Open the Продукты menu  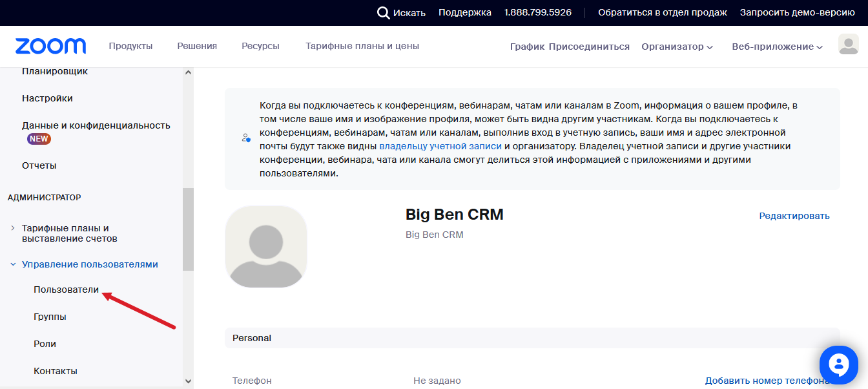pyautogui.click(x=130, y=46)
